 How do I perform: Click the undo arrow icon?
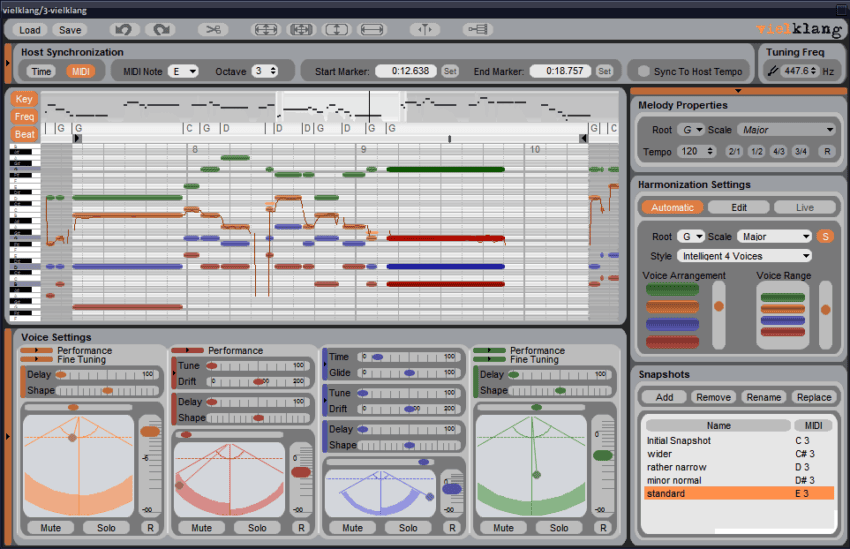tap(122, 30)
